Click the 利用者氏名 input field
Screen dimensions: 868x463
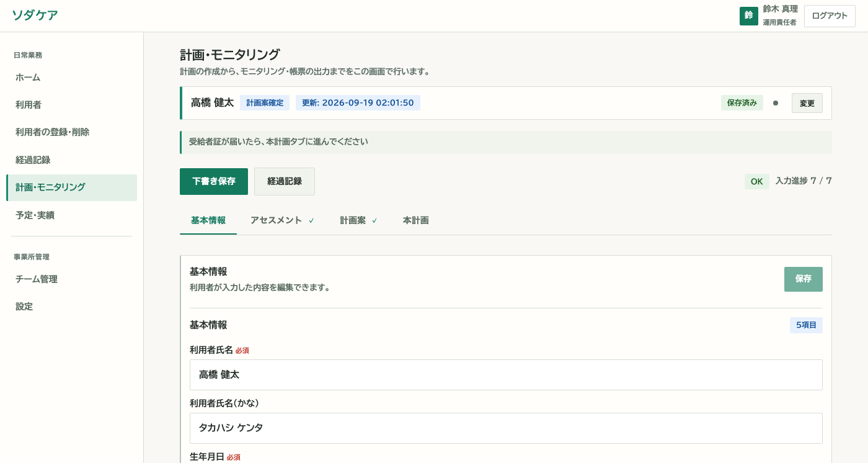(506, 375)
